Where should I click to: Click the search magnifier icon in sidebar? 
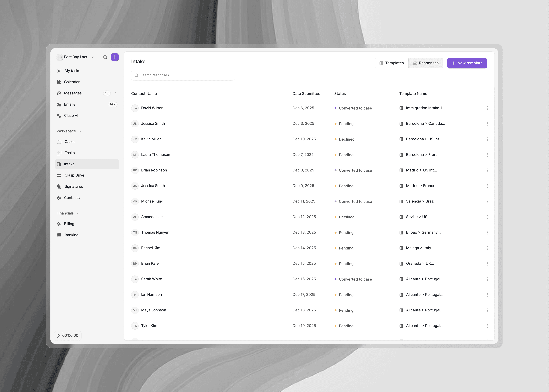tap(105, 57)
